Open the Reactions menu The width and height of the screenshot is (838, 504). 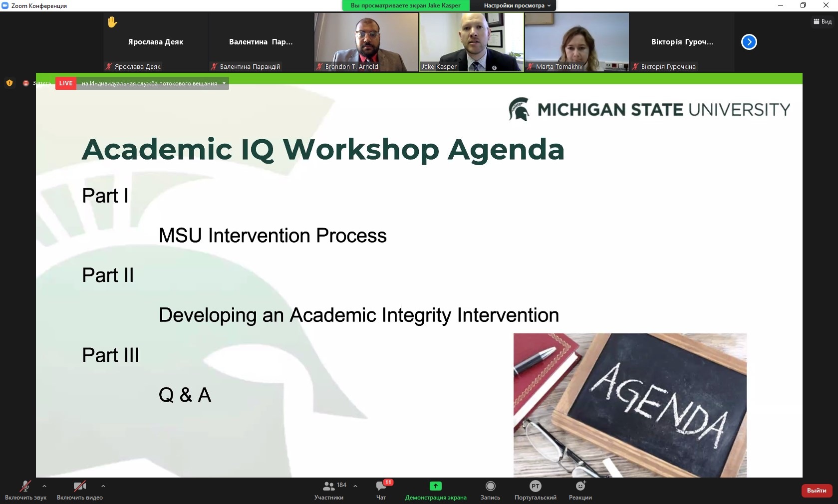pos(580,486)
